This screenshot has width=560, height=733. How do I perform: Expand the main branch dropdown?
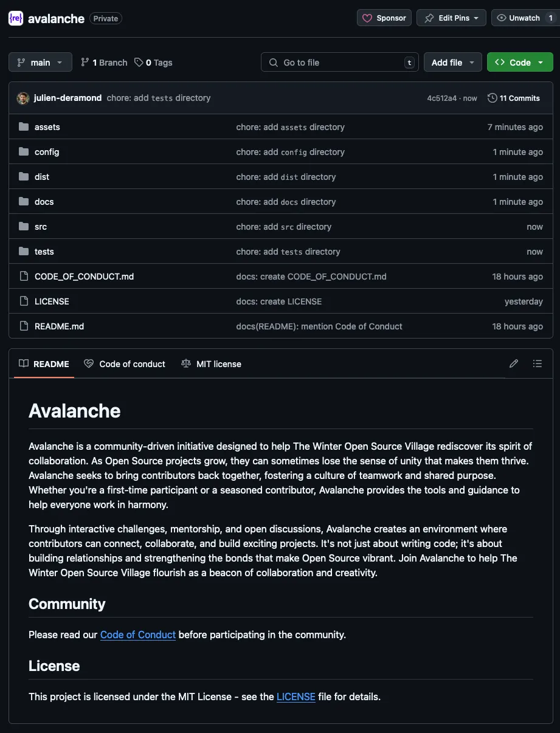point(40,63)
